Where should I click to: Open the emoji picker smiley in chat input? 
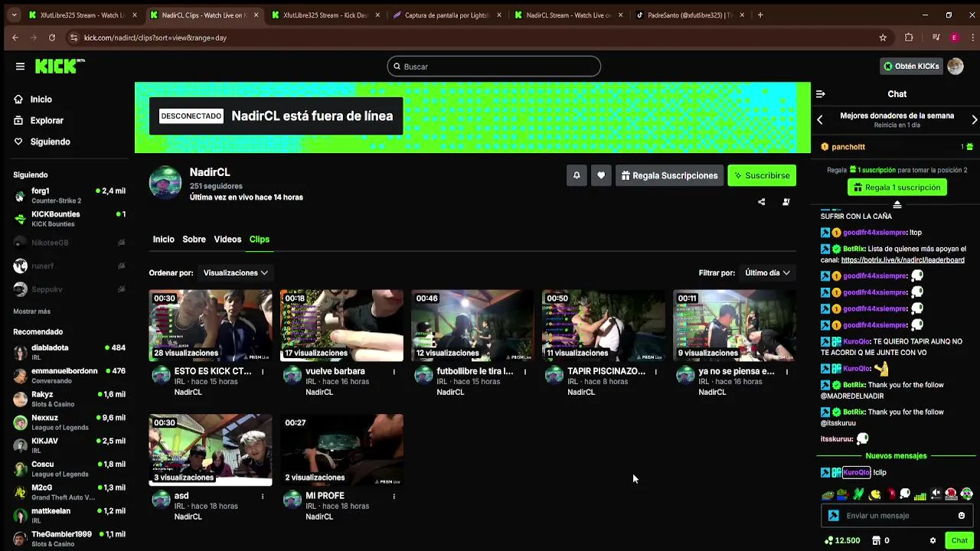pyautogui.click(x=962, y=516)
